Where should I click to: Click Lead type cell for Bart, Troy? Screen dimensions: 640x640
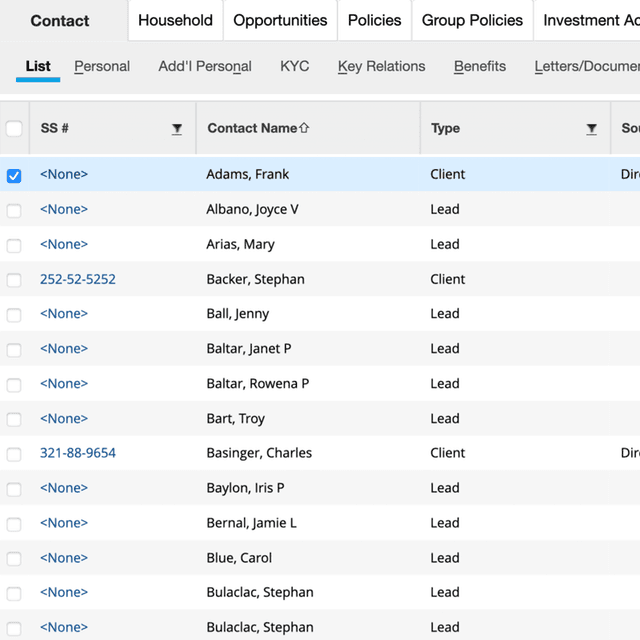445,418
